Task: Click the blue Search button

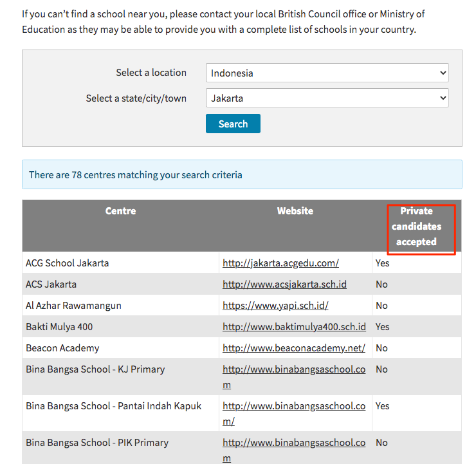Action: tap(233, 124)
